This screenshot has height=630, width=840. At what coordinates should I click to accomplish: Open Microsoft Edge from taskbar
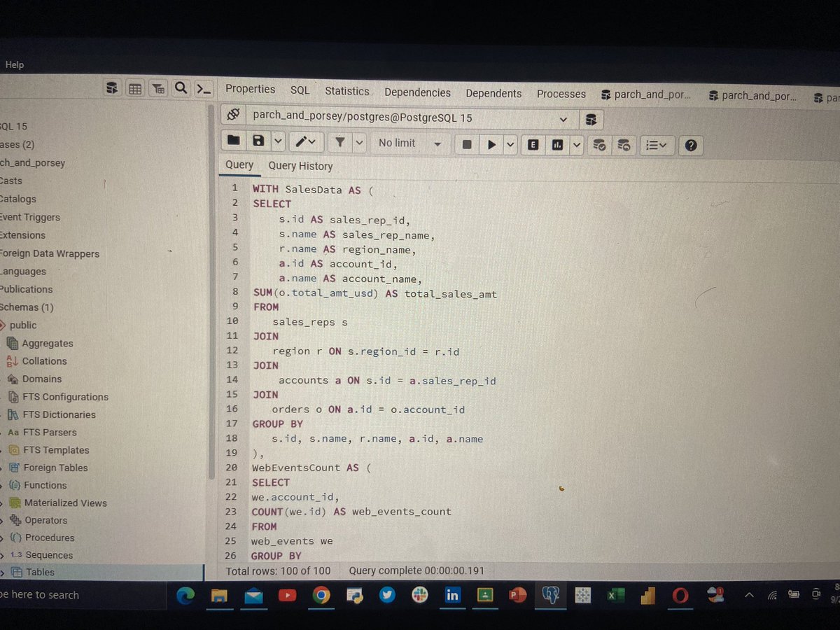tap(186, 595)
